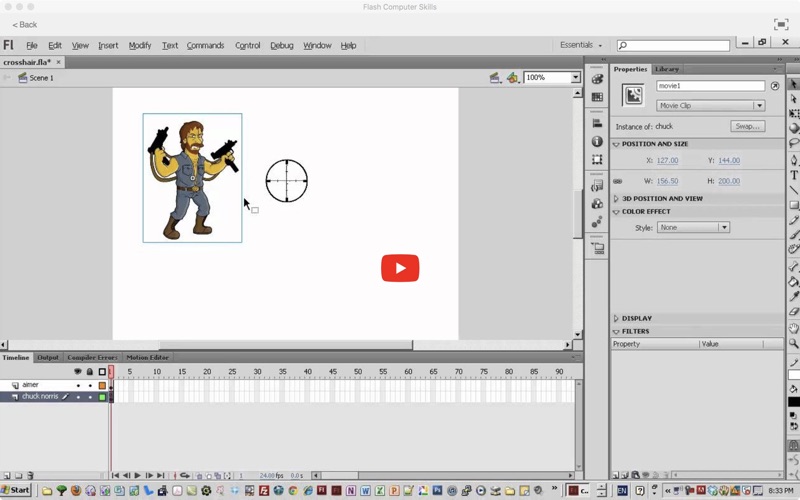Open the Info panel icon
The width and height of the screenshot is (800, 500).
pos(597,141)
